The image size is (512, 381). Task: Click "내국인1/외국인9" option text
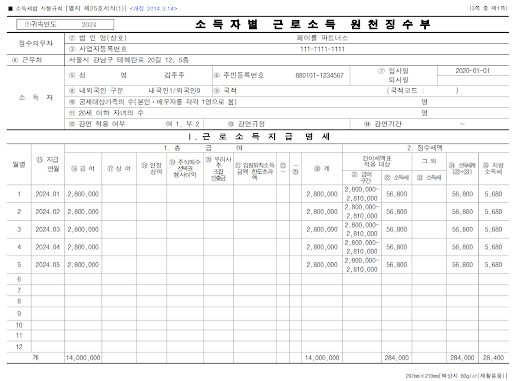click(174, 91)
